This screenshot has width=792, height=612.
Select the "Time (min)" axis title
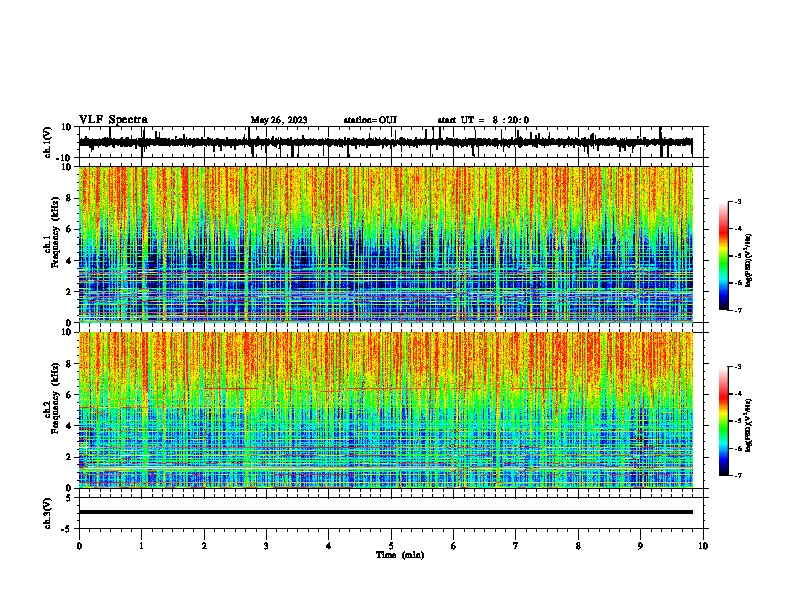[x=400, y=555]
